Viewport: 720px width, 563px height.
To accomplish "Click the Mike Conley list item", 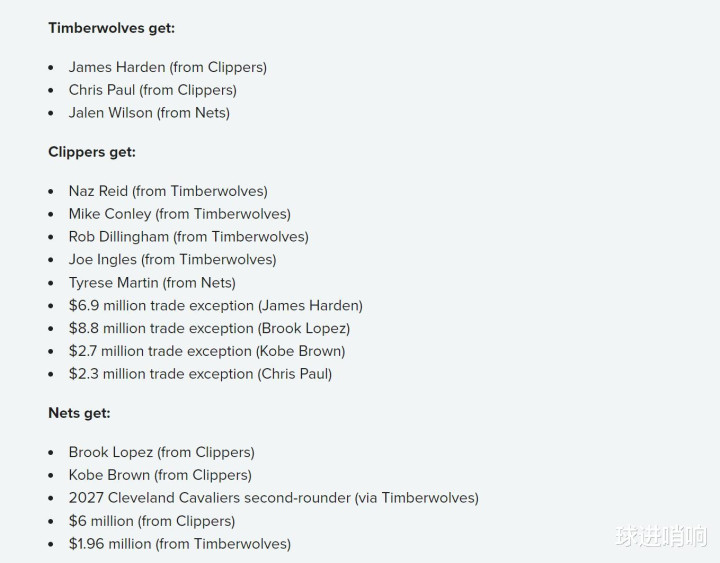I will click(179, 214).
